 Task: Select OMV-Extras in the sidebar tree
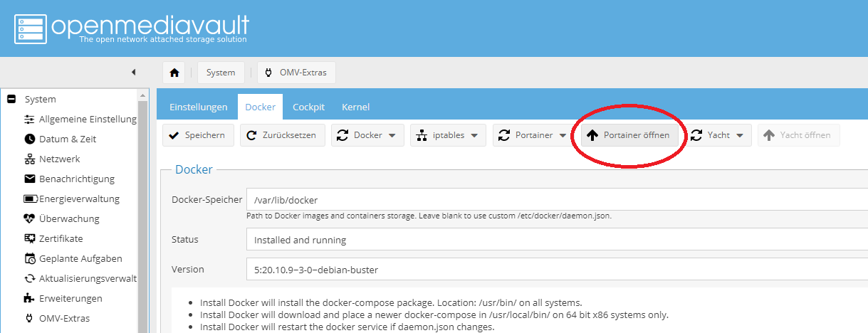coord(64,318)
